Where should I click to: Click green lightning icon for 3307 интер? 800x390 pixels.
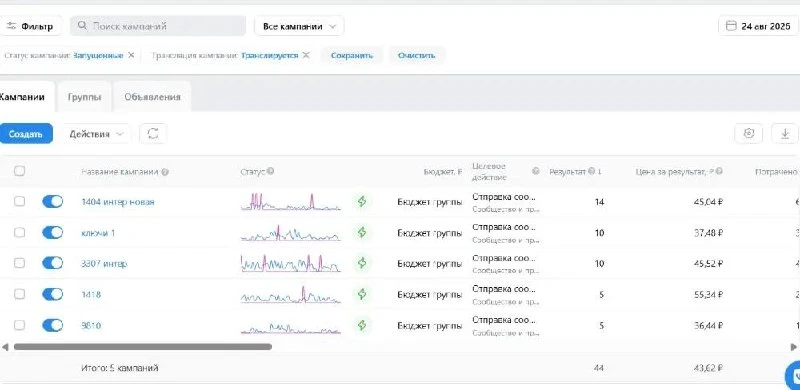point(362,263)
